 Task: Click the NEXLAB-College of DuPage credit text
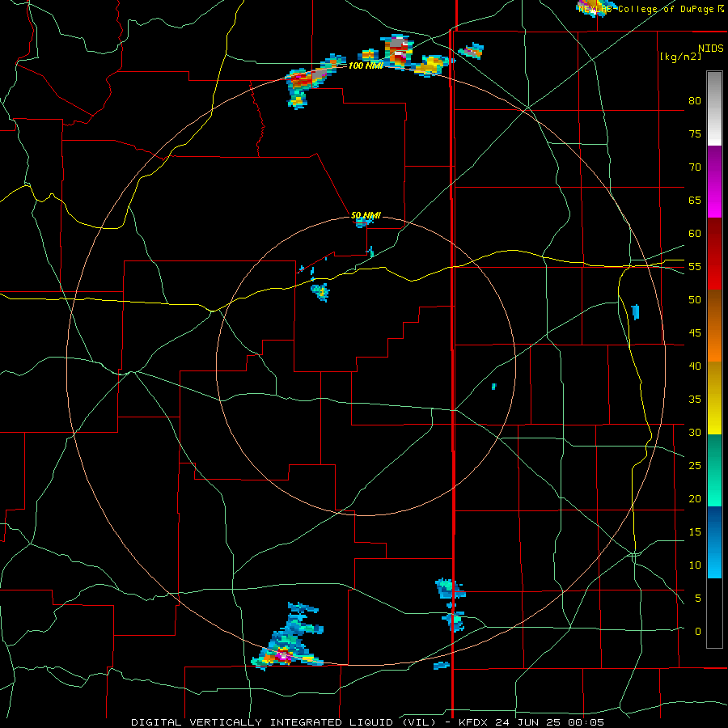coord(650,9)
